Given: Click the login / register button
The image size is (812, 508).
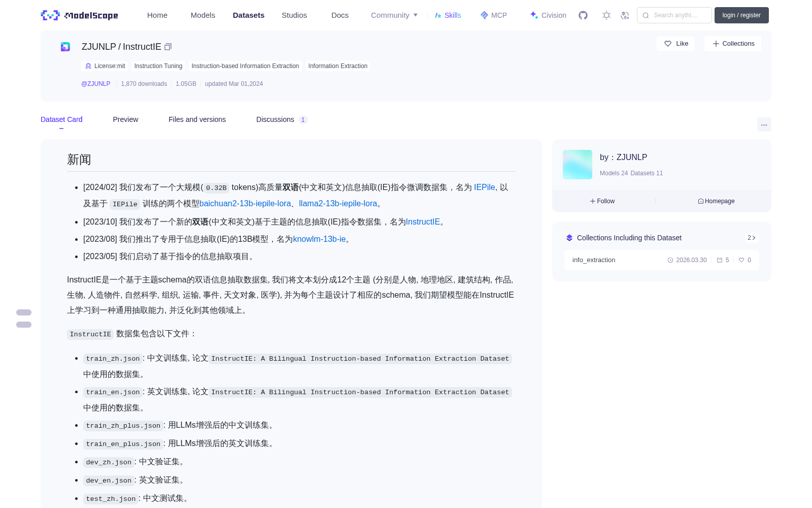Looking at the screenshot, I should pos(741,15).
